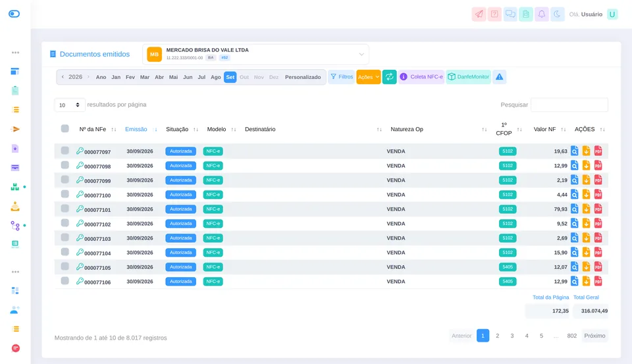
Task: Check the row for NFe 000077100
Action: [x=65, y=194]
